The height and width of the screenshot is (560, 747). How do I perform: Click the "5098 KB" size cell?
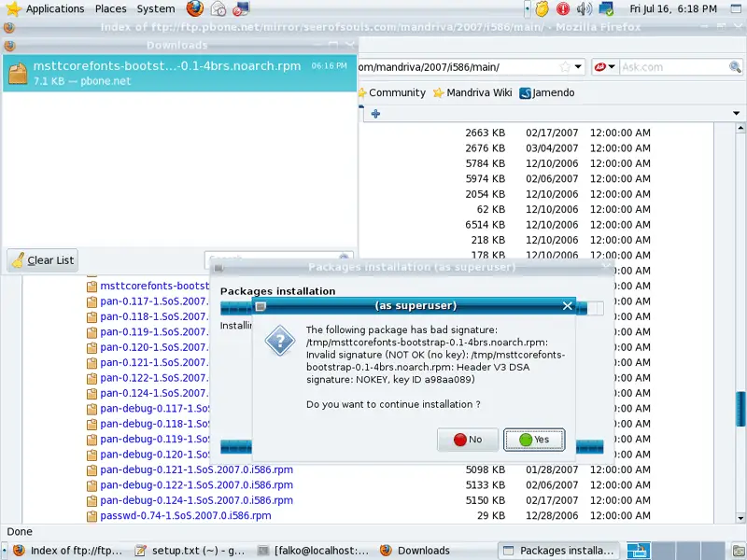485,470
